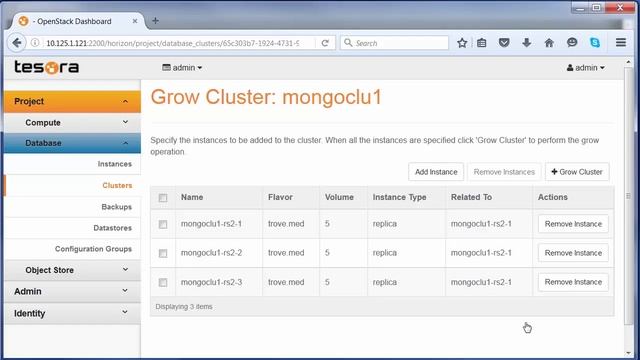The width and height of the screenshot is (640, 360).
Task: Click the name cell mongoclu1-rs2-2
Action: [x=211, y=253]
